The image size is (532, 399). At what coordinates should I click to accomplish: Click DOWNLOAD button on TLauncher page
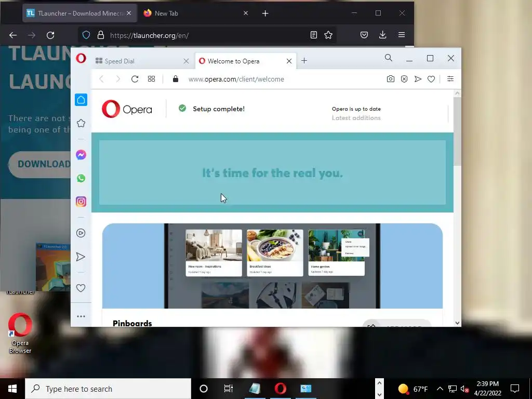click(40, 164)
